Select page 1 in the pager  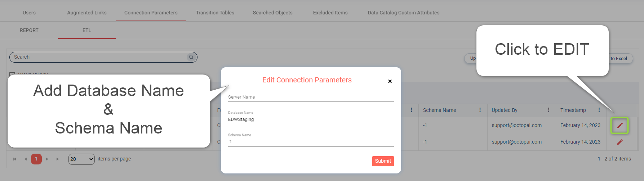pos(36,159)
